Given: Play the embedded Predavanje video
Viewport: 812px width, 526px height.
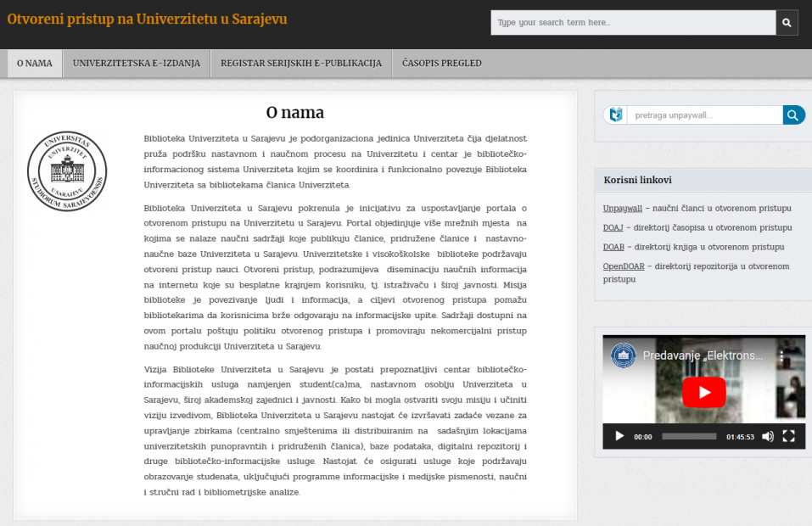Looking at the screenshot, I should (x=618, y=435).
